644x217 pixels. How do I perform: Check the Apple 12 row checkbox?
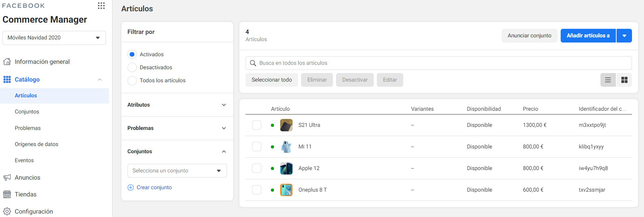257,168
